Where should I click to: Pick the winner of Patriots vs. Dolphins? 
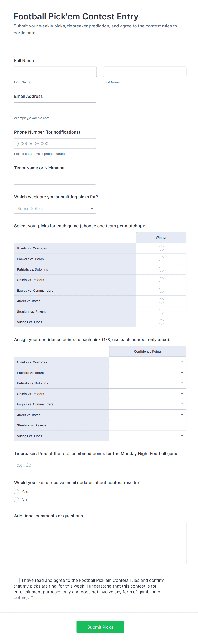(161, 269)
